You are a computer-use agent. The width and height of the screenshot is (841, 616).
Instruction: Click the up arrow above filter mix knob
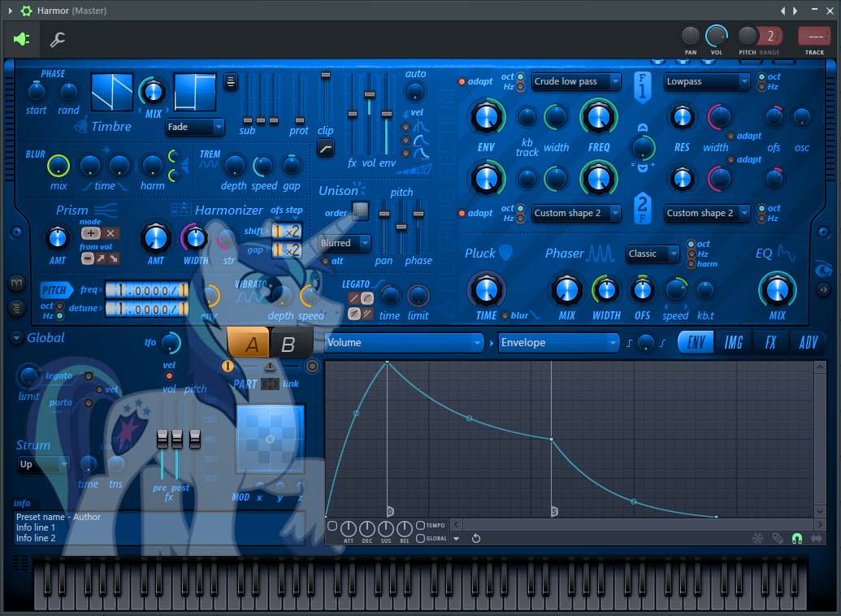(x=643, y=128)
